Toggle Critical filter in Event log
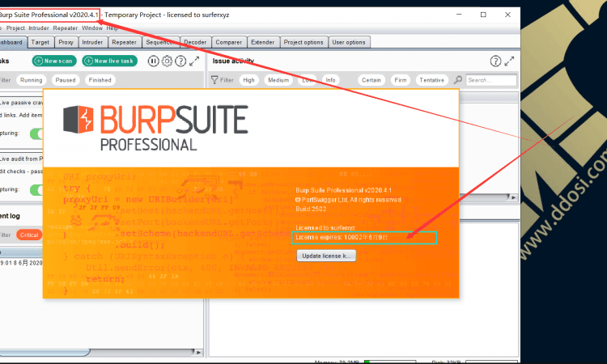Image resolution: width=607 pixels, height=364 pixels. (29, 235)
